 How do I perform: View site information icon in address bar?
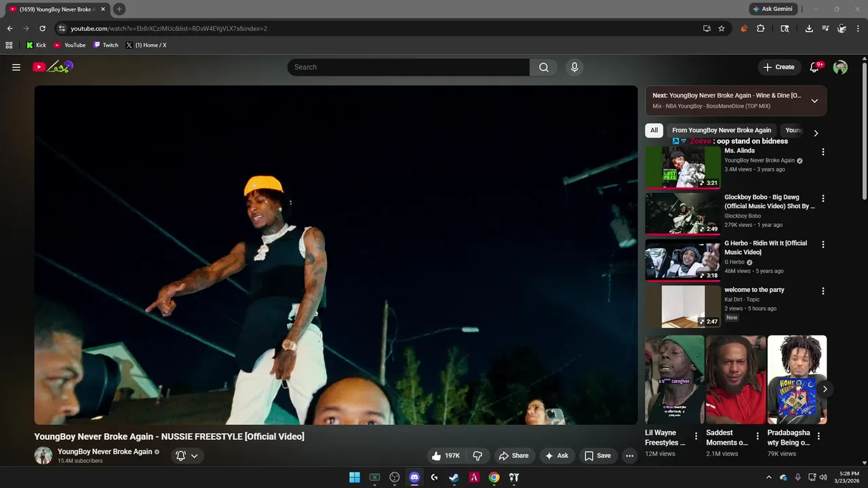click(62, 28)
